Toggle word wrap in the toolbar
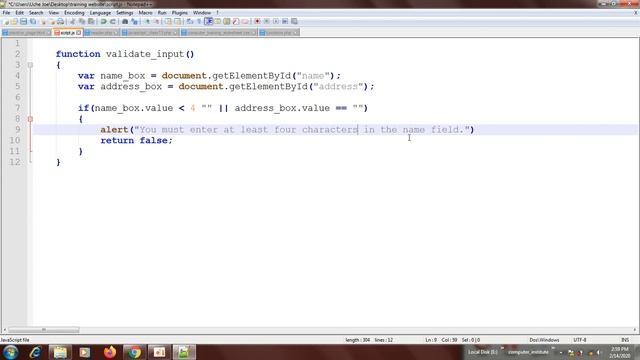 (189, 21)
